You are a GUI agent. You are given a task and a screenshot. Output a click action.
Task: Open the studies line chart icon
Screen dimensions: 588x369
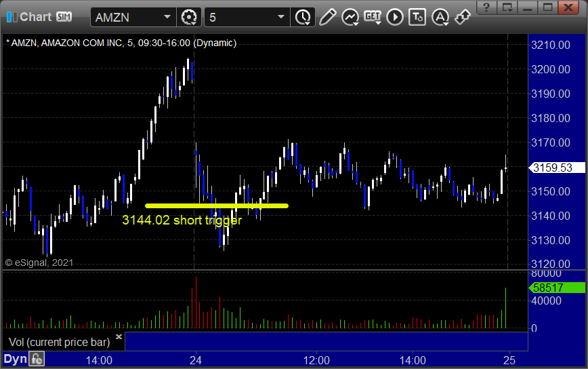(350, 17)
